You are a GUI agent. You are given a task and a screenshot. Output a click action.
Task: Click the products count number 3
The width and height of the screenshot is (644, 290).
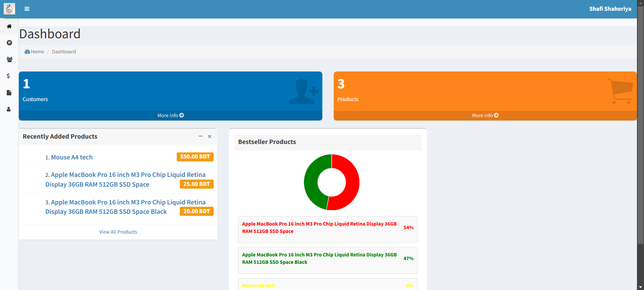[x=341, y=84]
